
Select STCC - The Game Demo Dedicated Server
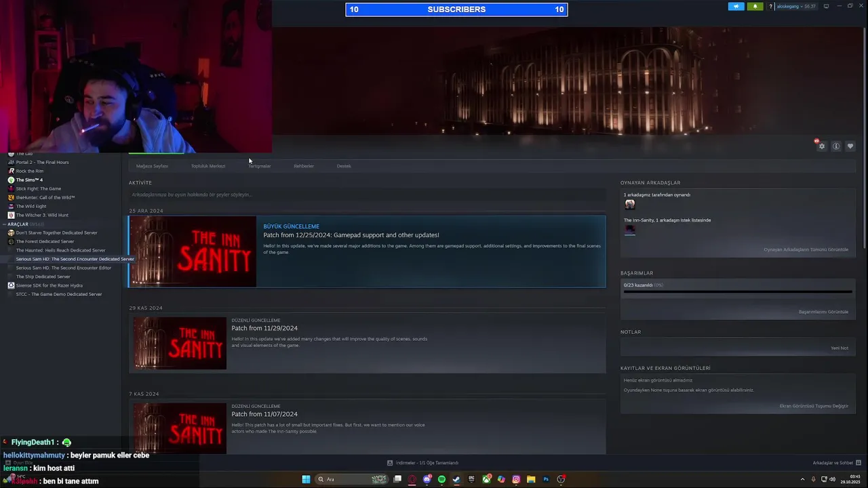pyautogui.click(x=59, y=295)
